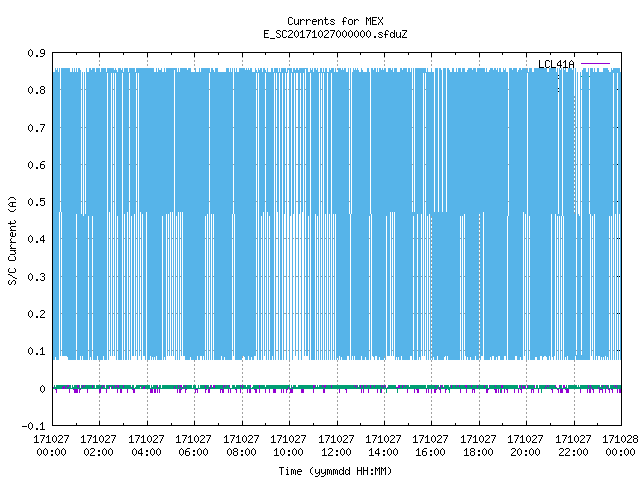Screen dimensions: 640x480
Task: Click the 171027 10:00 time label
Action: (288, 446)
